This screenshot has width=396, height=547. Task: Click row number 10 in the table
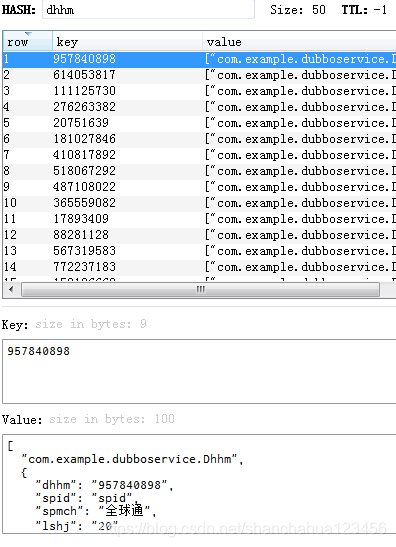click(10, 203)
